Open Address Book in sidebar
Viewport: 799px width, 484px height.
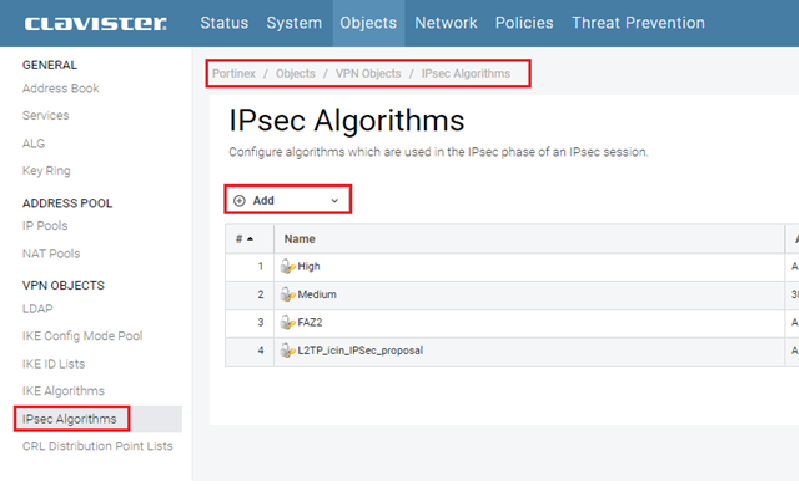[61, 89]
